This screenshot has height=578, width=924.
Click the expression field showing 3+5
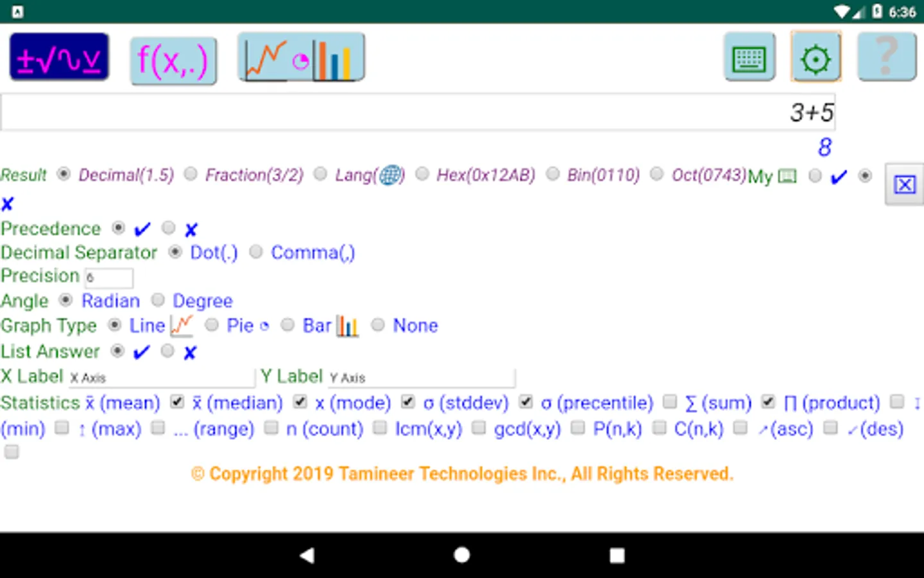pos(418,112)
